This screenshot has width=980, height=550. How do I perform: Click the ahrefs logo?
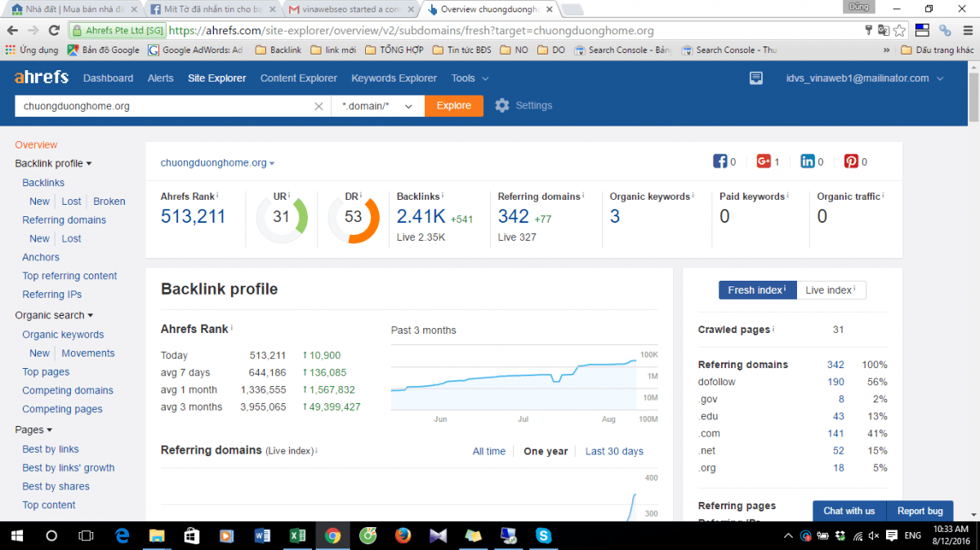42,78
